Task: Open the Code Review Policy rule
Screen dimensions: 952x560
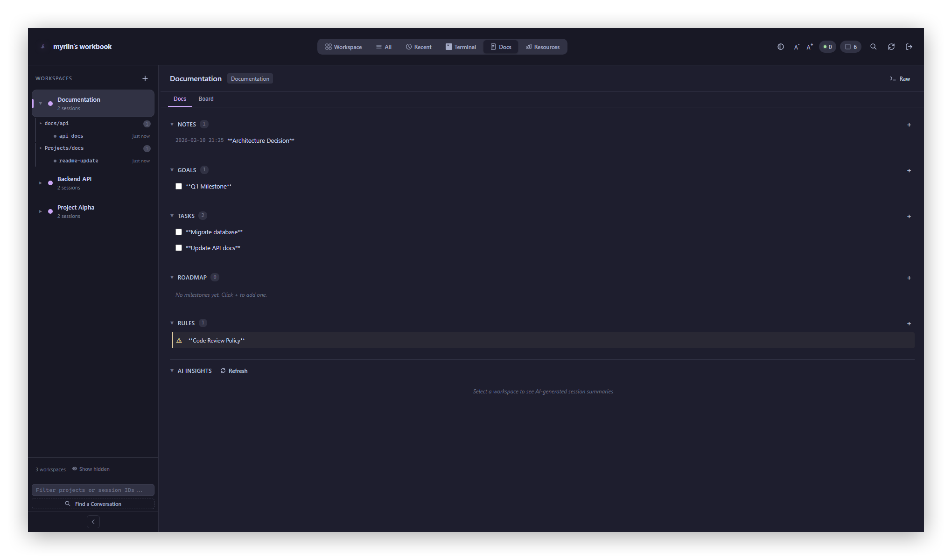Action: point(543,341)
